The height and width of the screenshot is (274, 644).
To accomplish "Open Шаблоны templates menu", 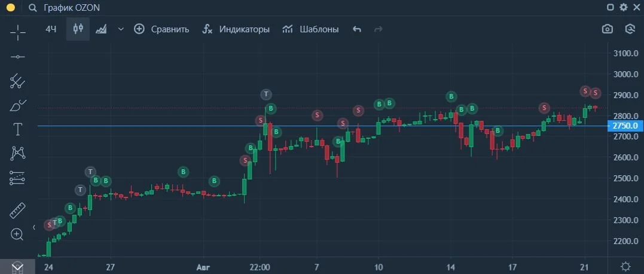I will click(310, 29).
